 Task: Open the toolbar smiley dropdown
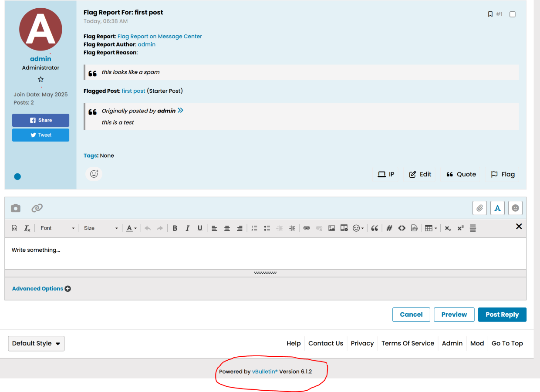click(358, 228)
